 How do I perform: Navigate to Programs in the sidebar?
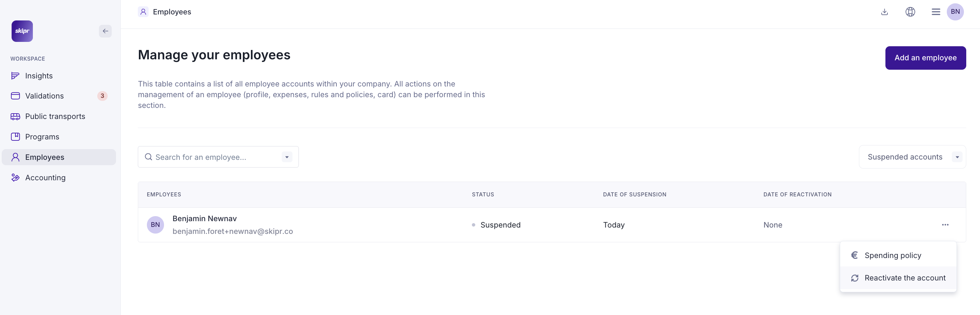point(42,137)
